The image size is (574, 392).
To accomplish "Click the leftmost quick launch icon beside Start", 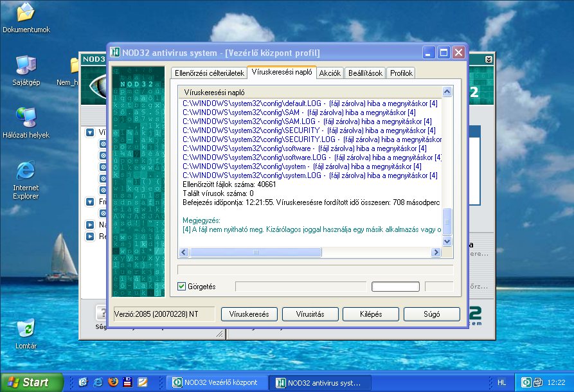I will coord(84,382).
